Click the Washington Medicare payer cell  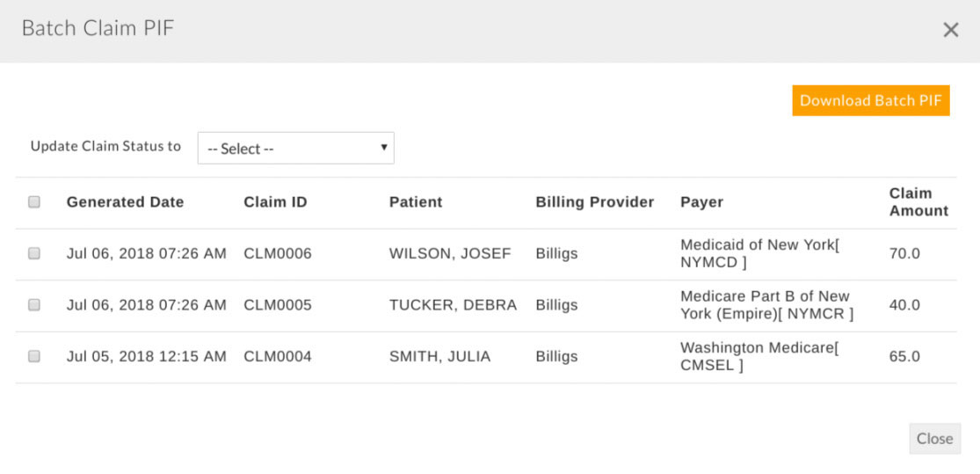click(x=759, y=356)
